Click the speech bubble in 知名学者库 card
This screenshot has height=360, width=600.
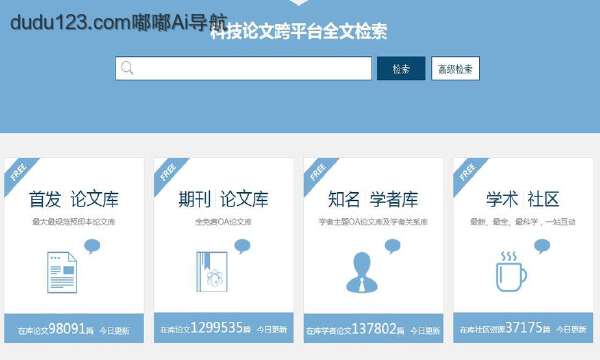(392, 246)
